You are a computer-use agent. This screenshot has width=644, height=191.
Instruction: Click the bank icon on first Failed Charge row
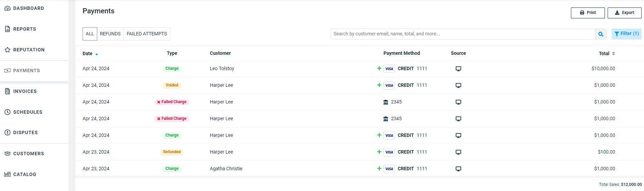[386, 102]
